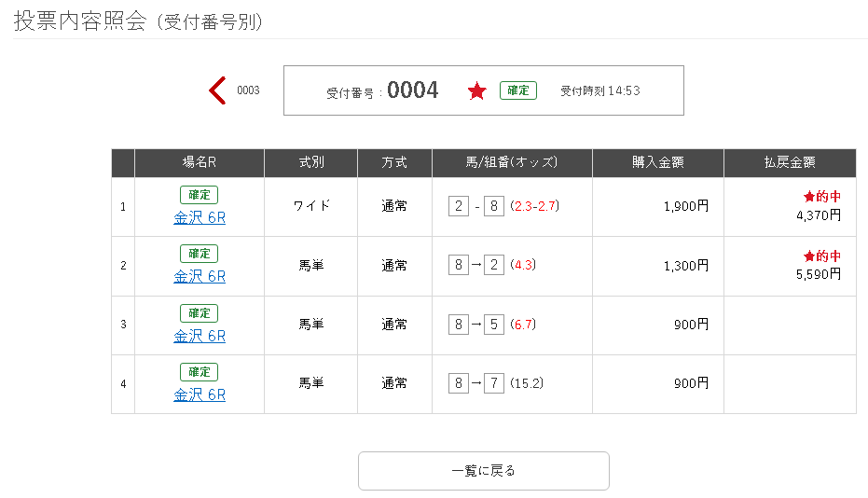The image size is (868, 498).
Task: Click the ★的中 marker in row 2
Action: tap(822, 256)
